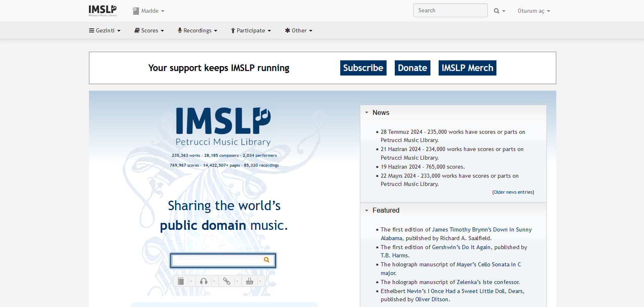Viewport: 644px width, 307px height.
Task: Click the microphone icon beside Recordings
Action: (180, 30)
